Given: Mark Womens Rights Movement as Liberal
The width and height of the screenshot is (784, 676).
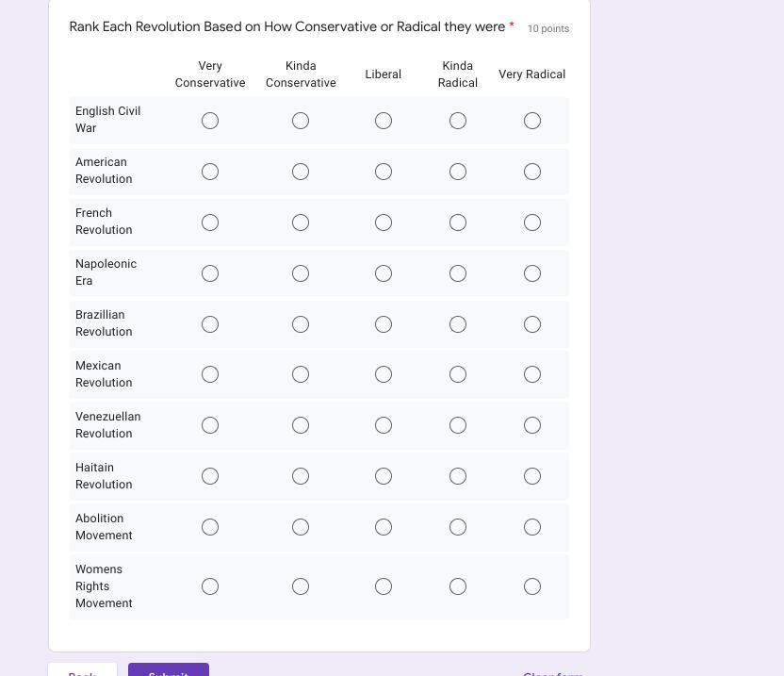Looking at the screenshot, I should point(384,586).
